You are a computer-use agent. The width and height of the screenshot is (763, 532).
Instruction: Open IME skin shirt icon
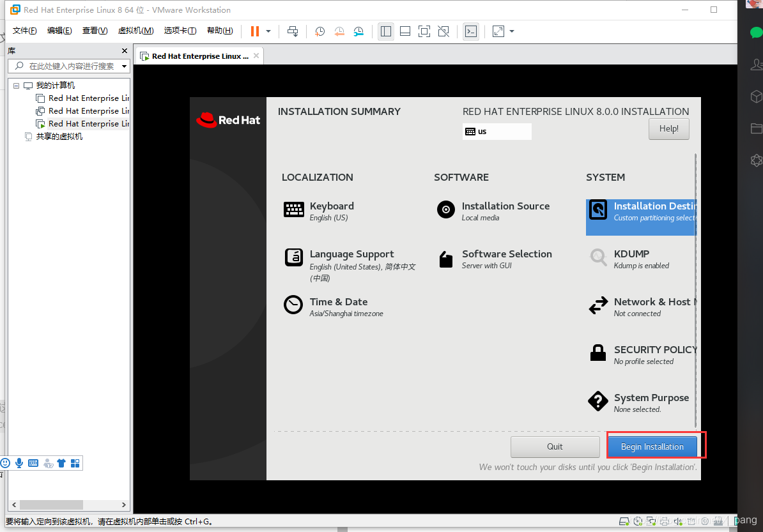coord(61,463)
